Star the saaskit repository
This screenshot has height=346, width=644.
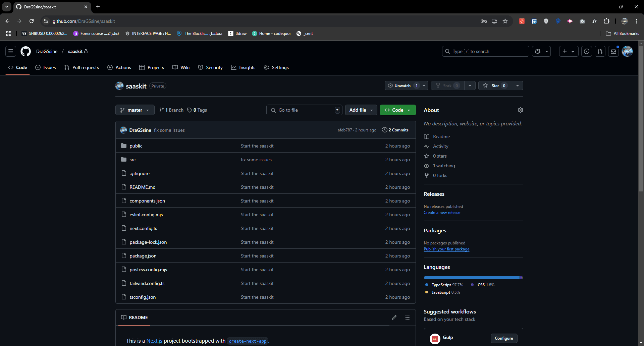(495, 86)
